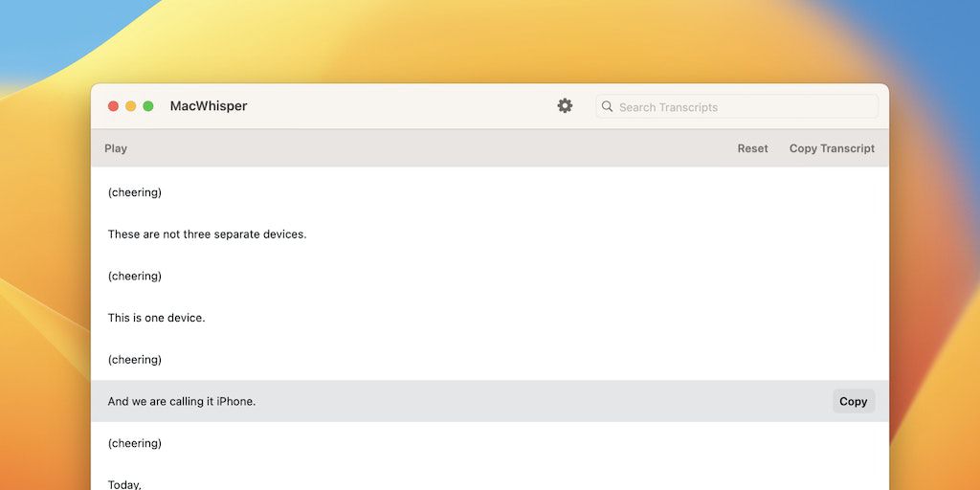Maximize the MacWhisper window with green button
This screenshot has height=490, width=980.
coord(148,106)
